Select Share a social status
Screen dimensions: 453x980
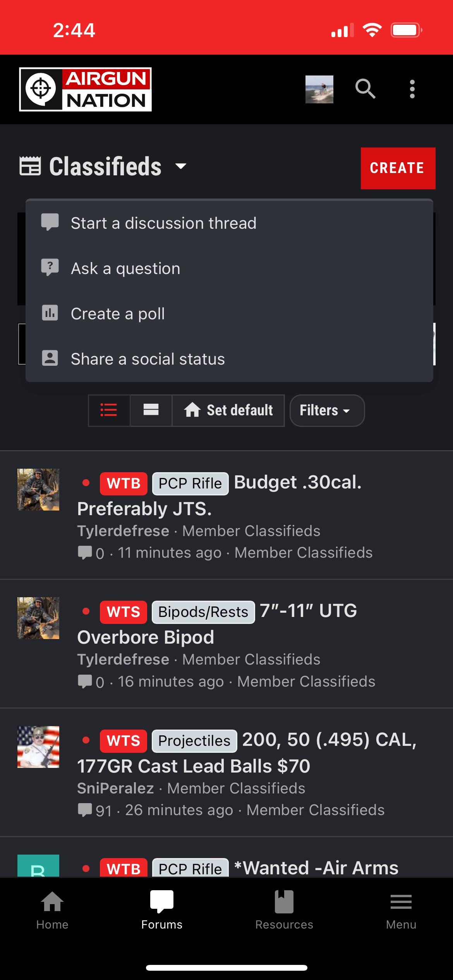coord(229,359)
